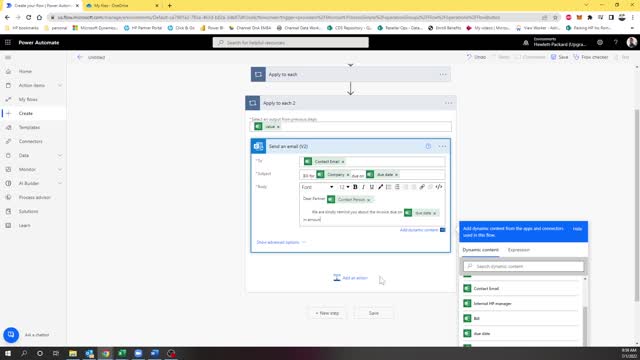Remove the Contact Person token in Body
Image resolution: width=640 pixels, height=360 pixels.
tap(369, 200)
